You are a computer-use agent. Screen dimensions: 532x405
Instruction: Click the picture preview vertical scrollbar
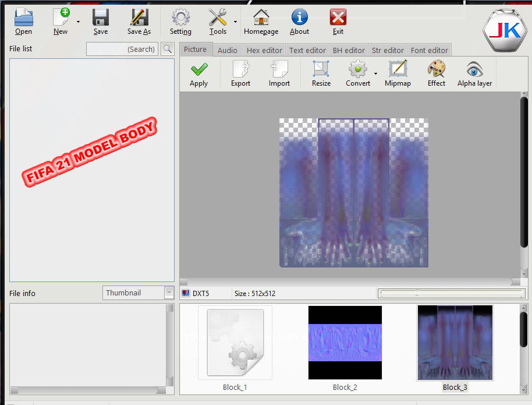pos(524,184)
